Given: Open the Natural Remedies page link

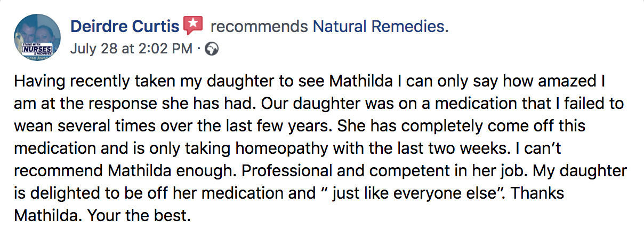Looking at the screenshot, I should [380, 26].
